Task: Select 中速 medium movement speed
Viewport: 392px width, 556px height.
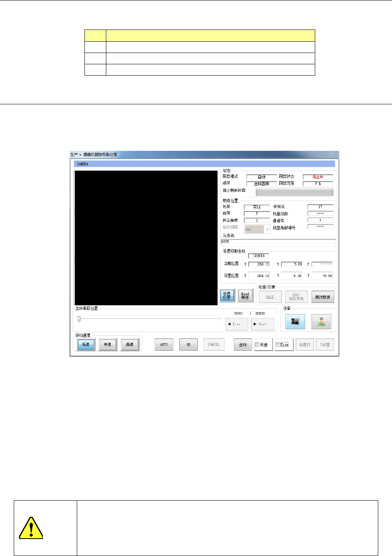Action: [107, 345]
